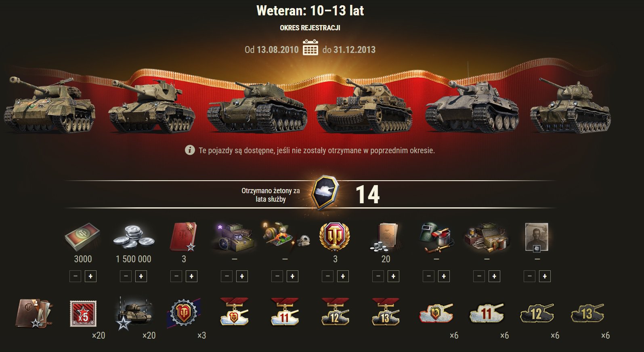Screen dimensions: 644x352
Task: Select the grey Panther-style tank thumbnail
Action: pyautogui.click(x=472, y=106)
